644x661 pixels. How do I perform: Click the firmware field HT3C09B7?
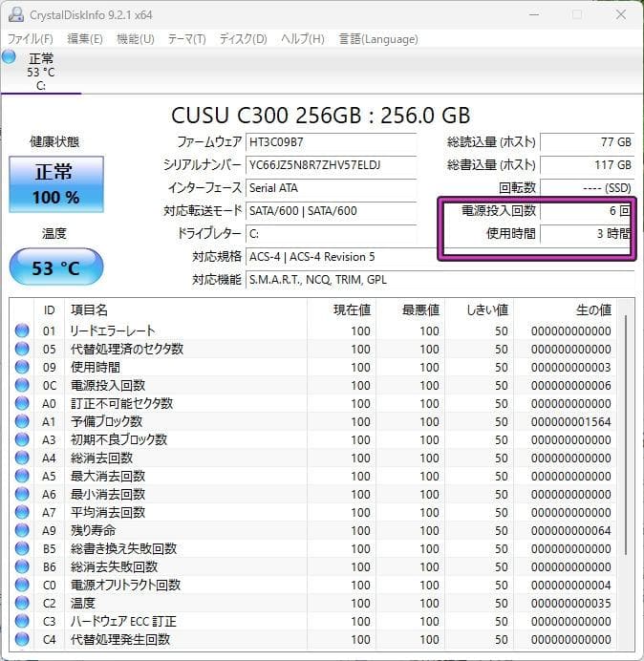(331, 142)
